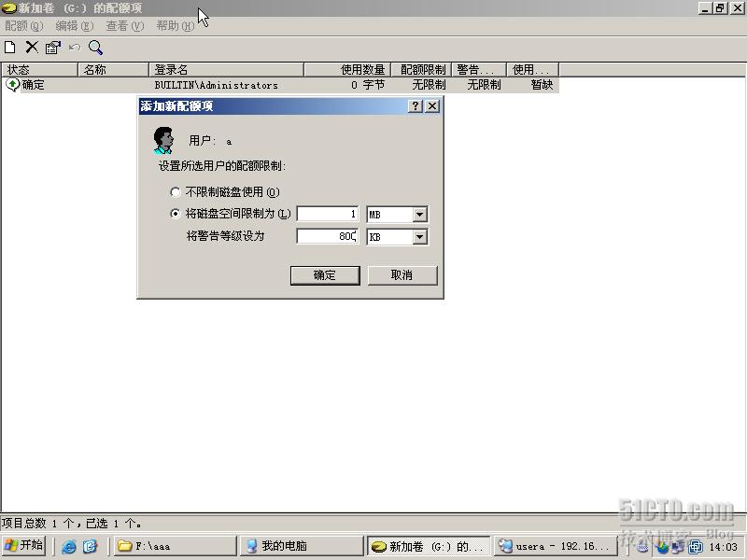Close the 添加新配额项 dialog

click(432, 105)
